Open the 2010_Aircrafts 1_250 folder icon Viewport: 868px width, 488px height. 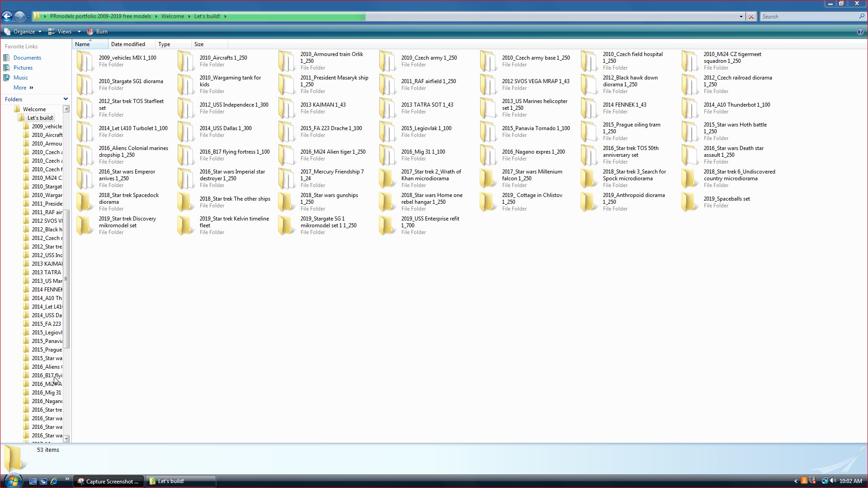(x=186, y=61)
